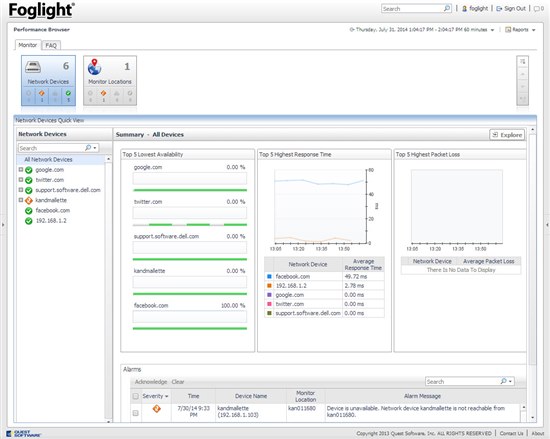
Task: Filter Network Devices by normal green status
Action: (68, 94)
